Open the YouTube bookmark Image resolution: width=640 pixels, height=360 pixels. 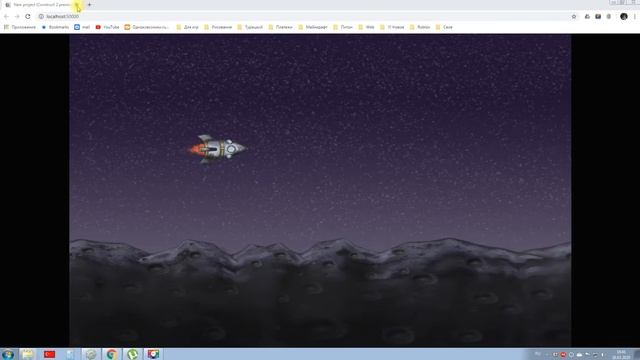pyautogui.click(x=107, y=27)
